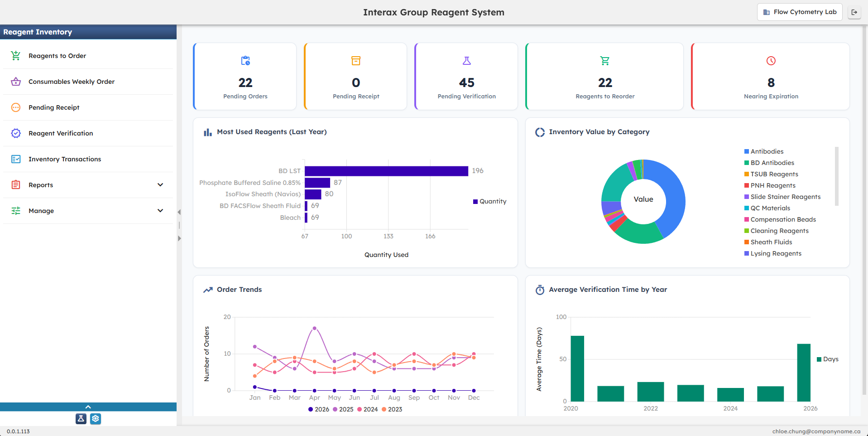Screen dimensions: 868x436
Task: Expand the Reports section
Action: 160,185
